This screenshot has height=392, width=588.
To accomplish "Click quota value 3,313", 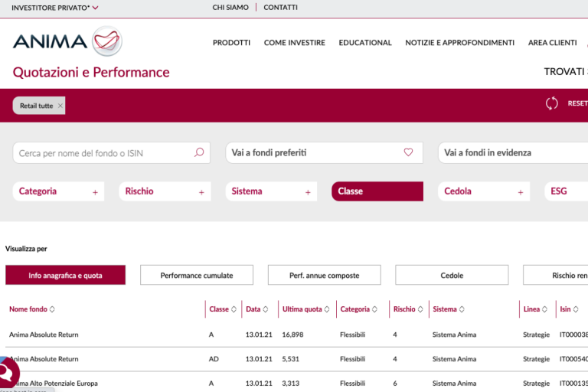I will (x=291, y=384).
